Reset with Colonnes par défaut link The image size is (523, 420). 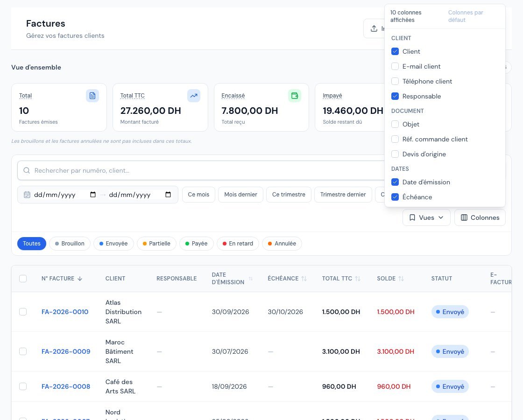466,16
